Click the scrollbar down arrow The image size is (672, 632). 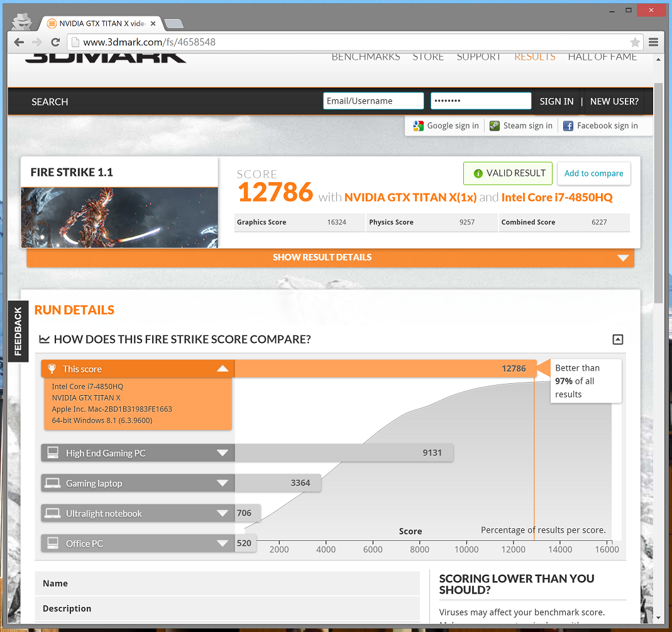coord(659,618)
